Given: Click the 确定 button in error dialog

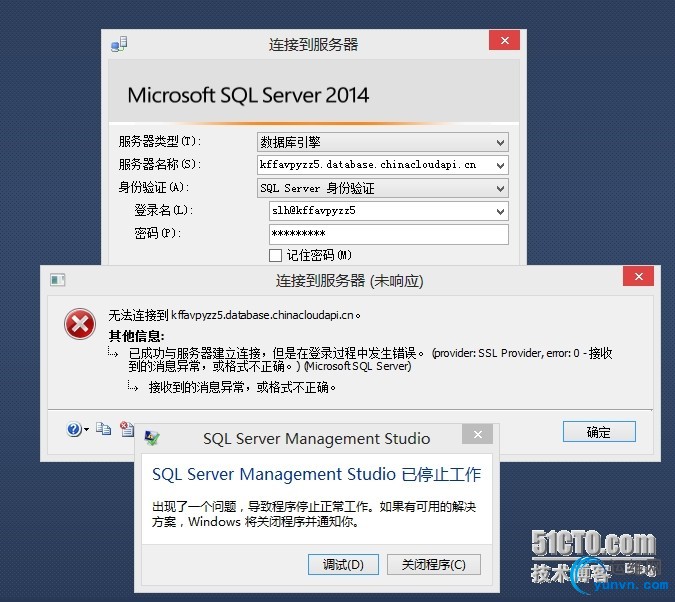Looking at the screenshot, I should coord(599,431).
